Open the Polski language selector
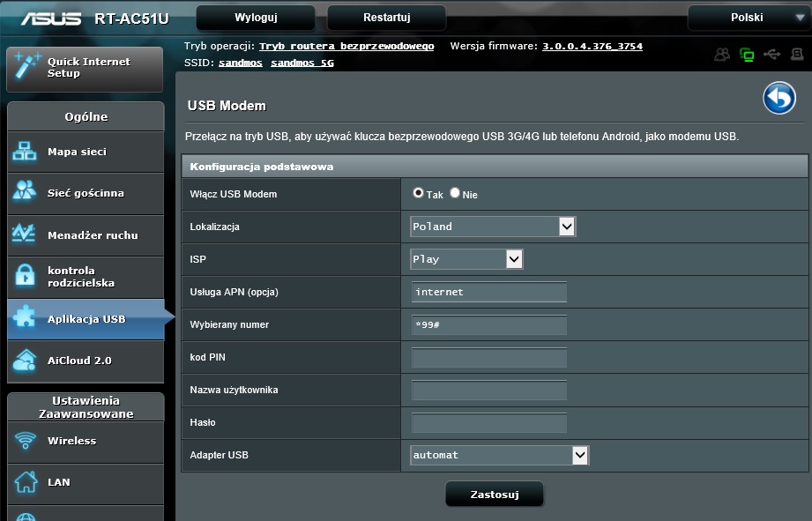The image size is (812, 521). click(749, 18)
